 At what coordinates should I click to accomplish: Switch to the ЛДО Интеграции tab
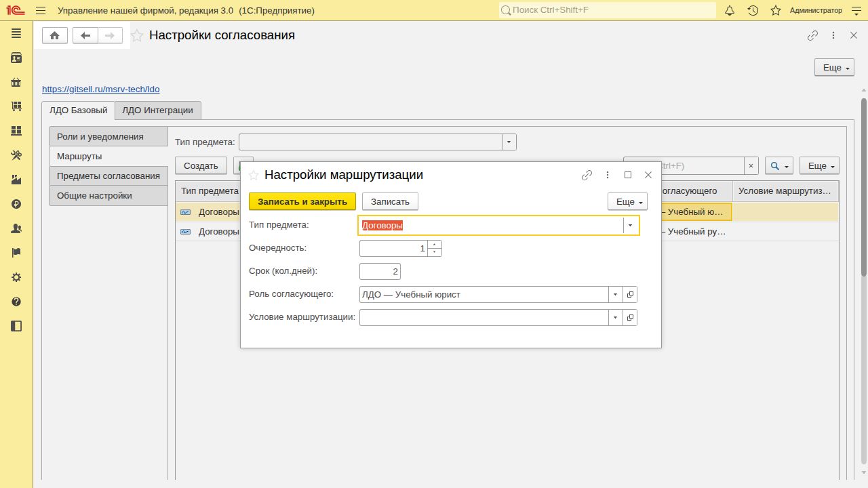[158, 110]
